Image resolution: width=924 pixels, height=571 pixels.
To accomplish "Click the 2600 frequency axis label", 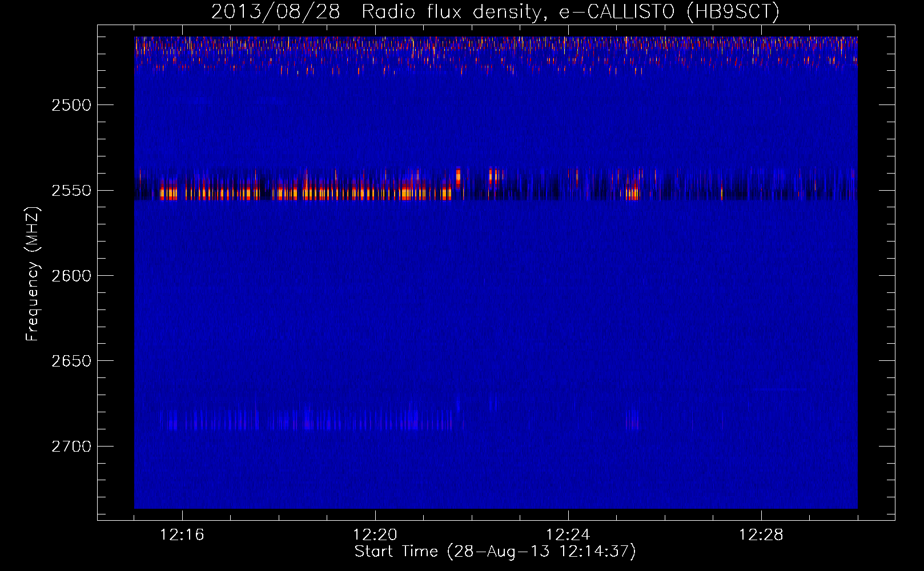I will coord(71,276).
